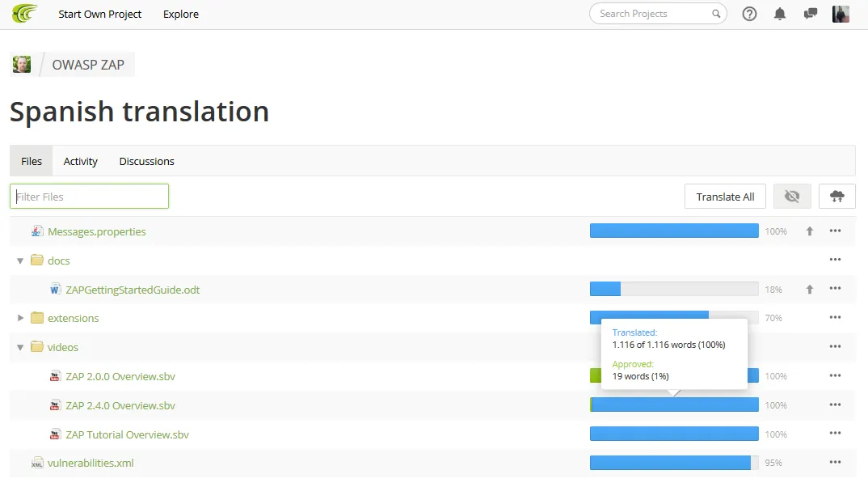
Task: Click ZAP Tutorial Overview.sbv progress bar
Action: [x=674, y=434]
